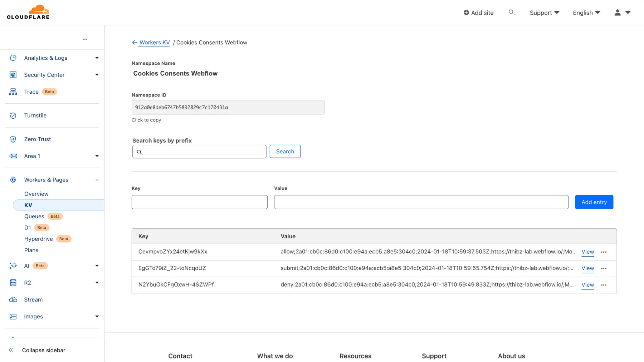
Task: Open the D1 sidebar item
Action: click(28, 228)
